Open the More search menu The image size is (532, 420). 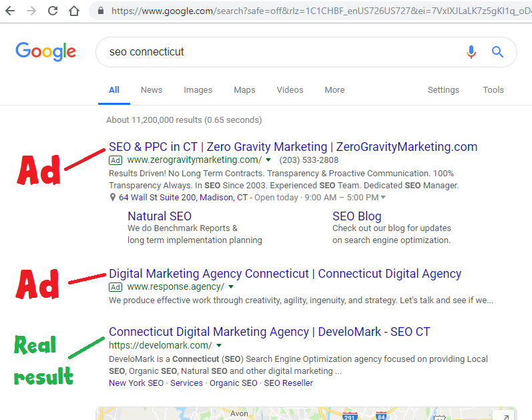point(334,90)
